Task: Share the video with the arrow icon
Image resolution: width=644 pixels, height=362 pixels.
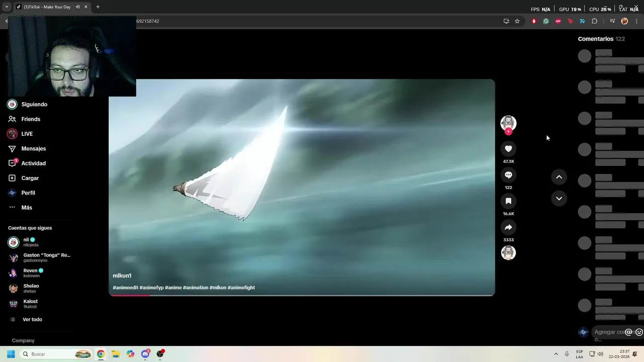Action: pyautogui.click(x=508, y=227)
